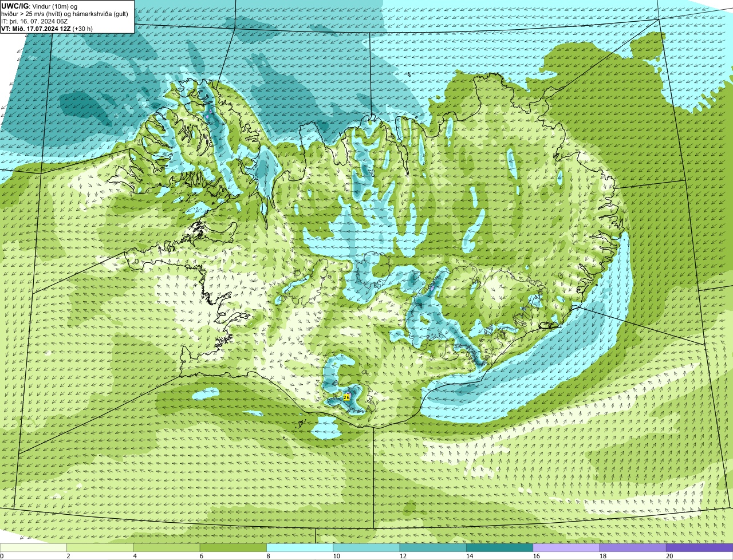This screenshot has width=733, height=560.
Task: Click the '0' label on the color scale
Action: coord(2,556)
